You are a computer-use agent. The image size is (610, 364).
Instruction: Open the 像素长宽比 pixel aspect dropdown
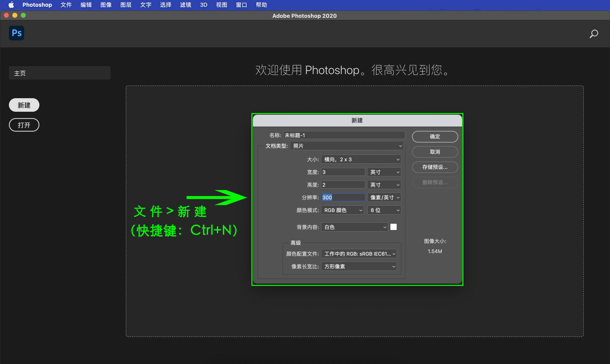359,266
